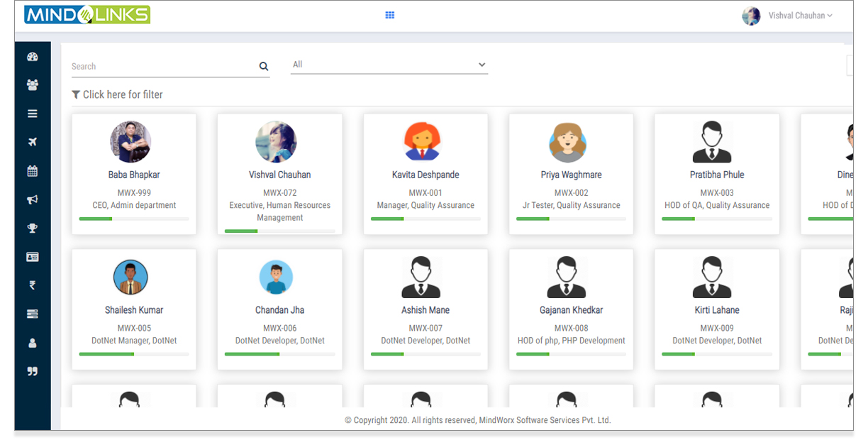Click Ashish Mane's avatar

pos(421,277)
